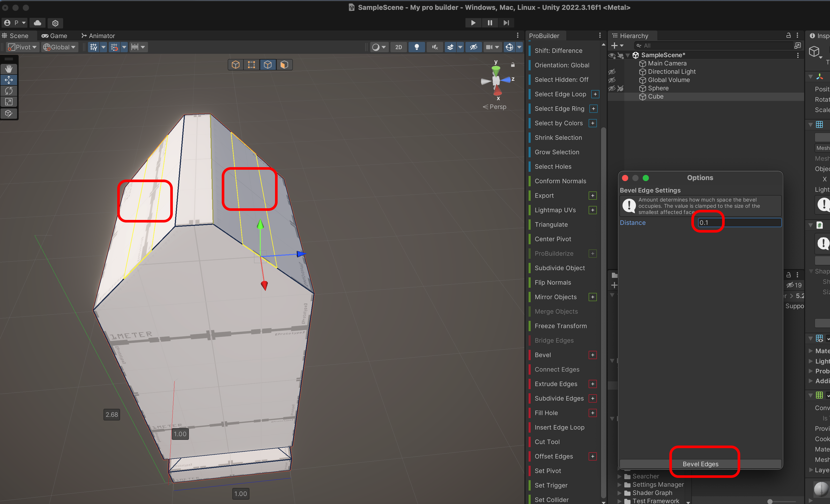
Task: Click Subdivide Object in ProBuilder panel
Action: click(560, 268)
